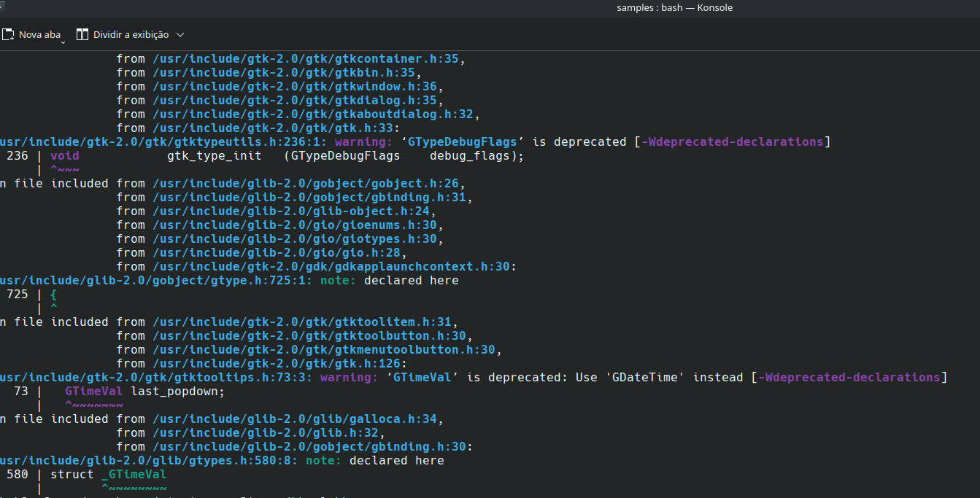Click the gtype.h:725:1 note location
Screen dimensions: 980x498
156,281
